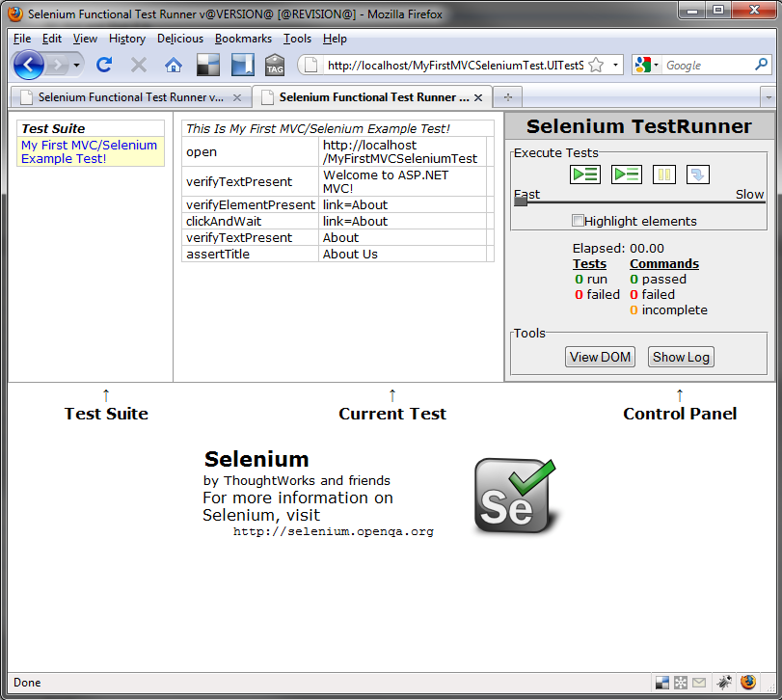Viewport: 782px width, 700px height.
Task: Click the 'Welcome to ASP.NET MVC!' cell
Action: tap(402, 181)
